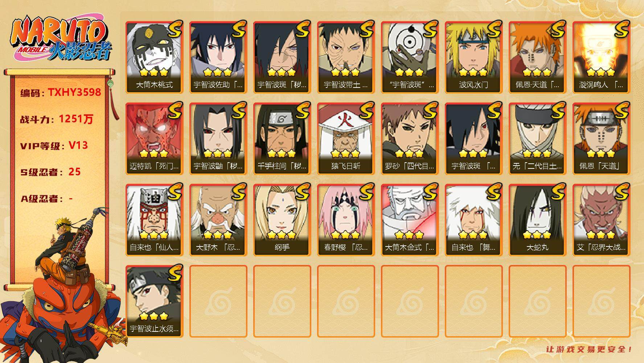Click the 猿飞日斩 Hokage portrait

pyautogui.click(x=346, y=139)
